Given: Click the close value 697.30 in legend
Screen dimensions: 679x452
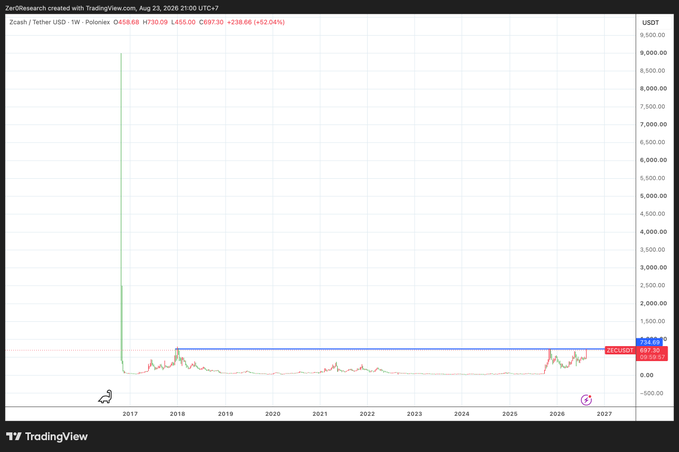Looking at the screenshot, I should [x=213, y=22].
